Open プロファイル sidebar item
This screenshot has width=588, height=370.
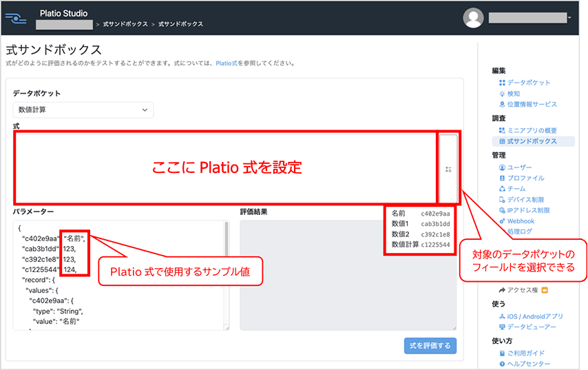(522, 178)
